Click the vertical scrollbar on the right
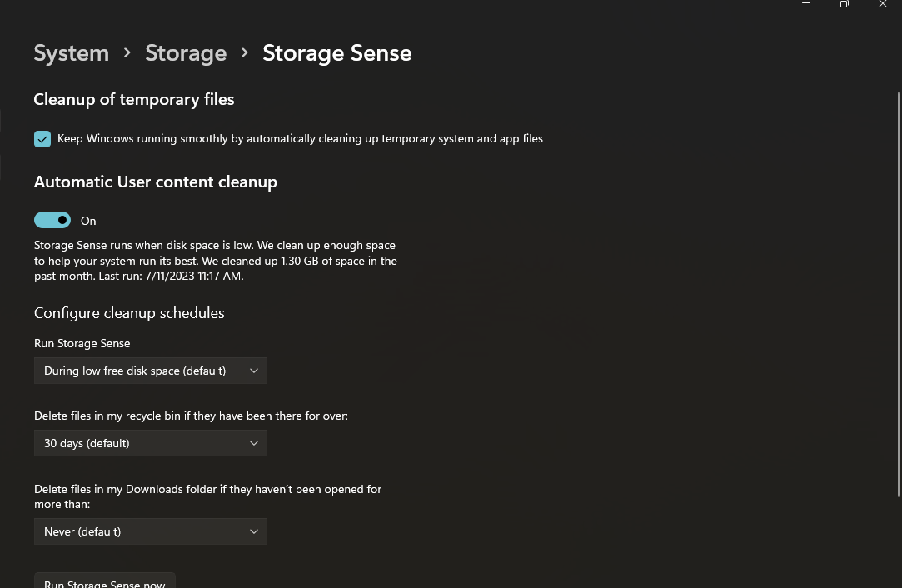 click(898, 292)
